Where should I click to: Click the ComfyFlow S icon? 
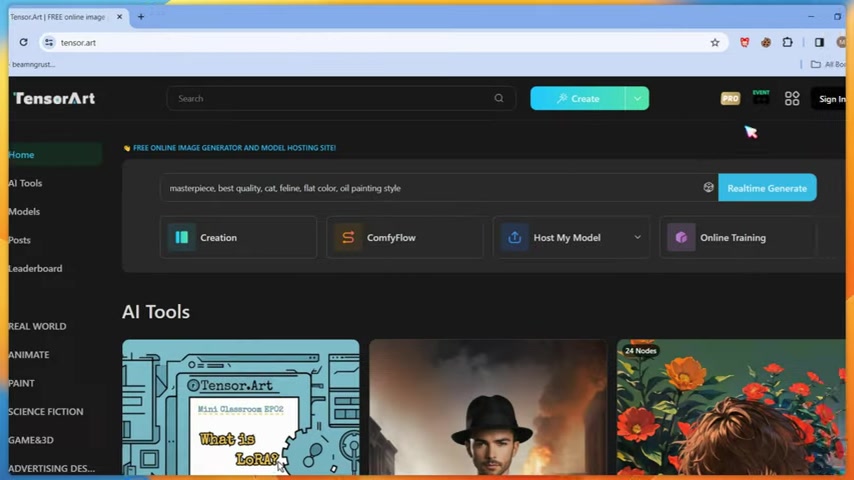(348, 238)
